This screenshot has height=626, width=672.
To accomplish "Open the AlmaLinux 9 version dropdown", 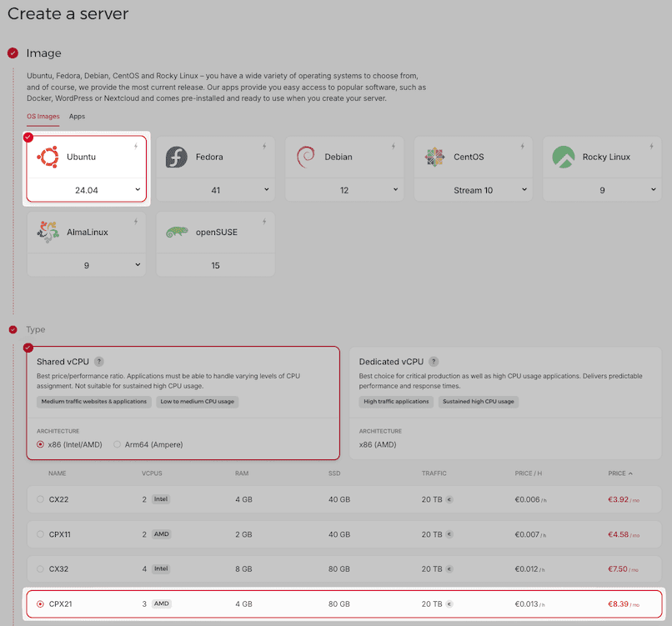I will click(87, 265).
